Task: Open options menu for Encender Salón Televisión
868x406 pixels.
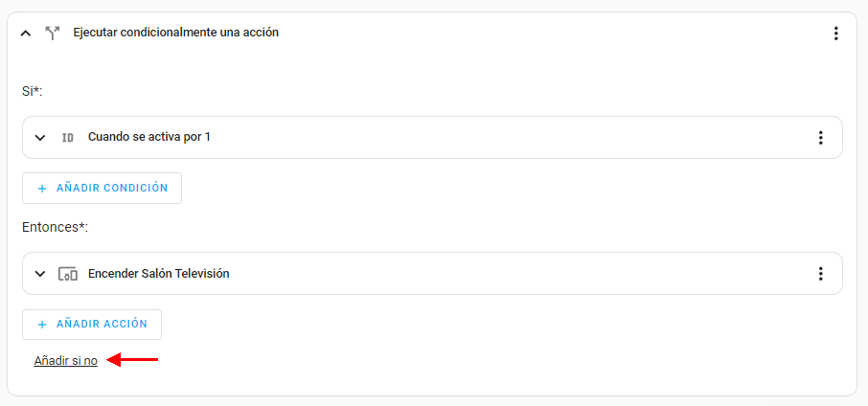Action: [820, 274]
